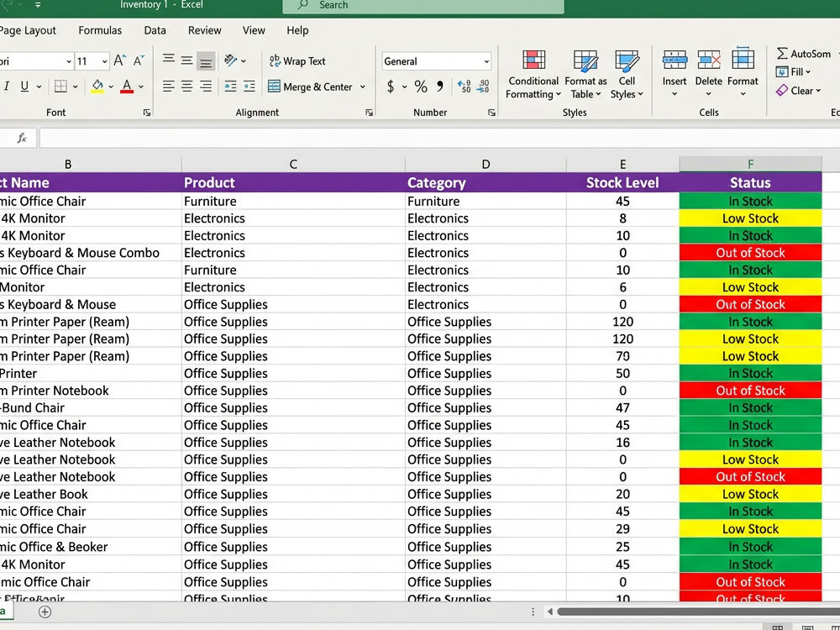Open the Page Layout tab
840x630 pixels.
click(x=28, y=30)
